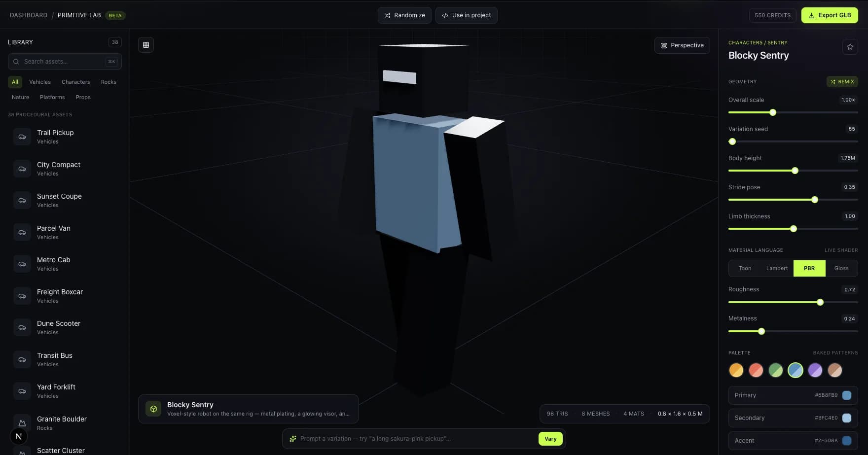Image resolution: width=868 pixels, height=455 pixels.
Task: Select the purple palette swatch
Action: tap(815, 370)
